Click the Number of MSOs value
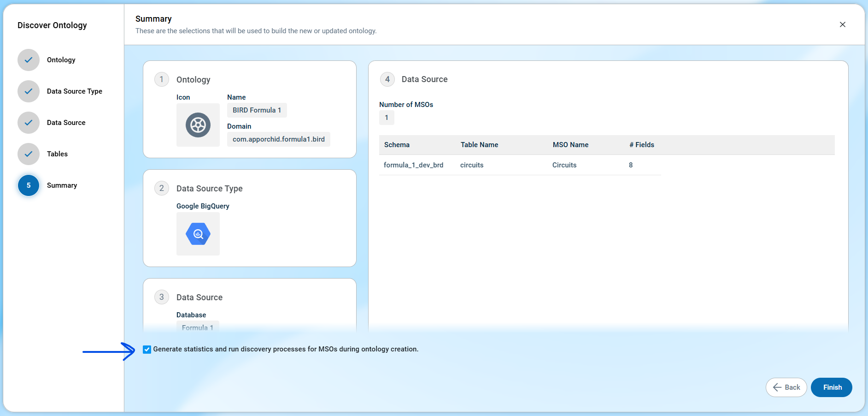868x416 pixels. 387,118
